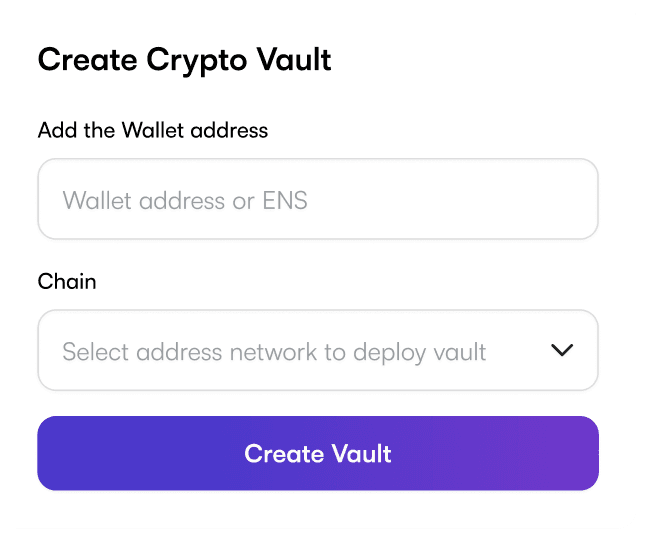Viewport: 648px width, 541px height.
Task: Focus the wallet address text box
Action: coord(317,199)
